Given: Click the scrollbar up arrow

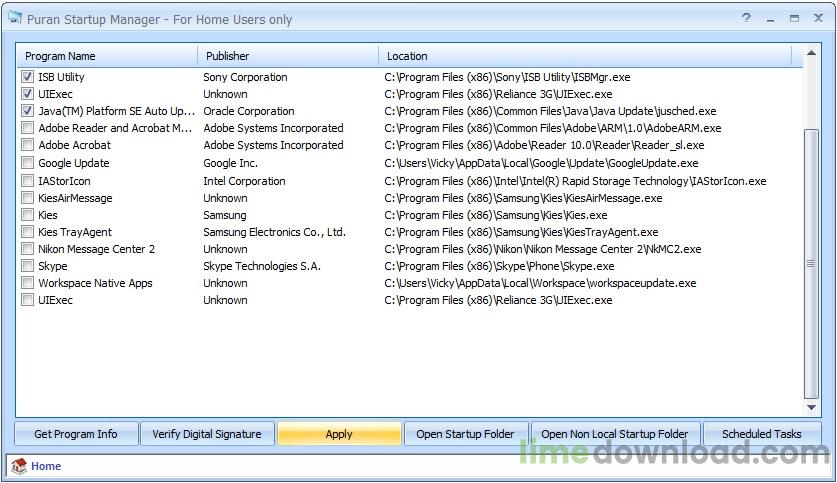Looking at the screenshot, I should tap(811, 53).
